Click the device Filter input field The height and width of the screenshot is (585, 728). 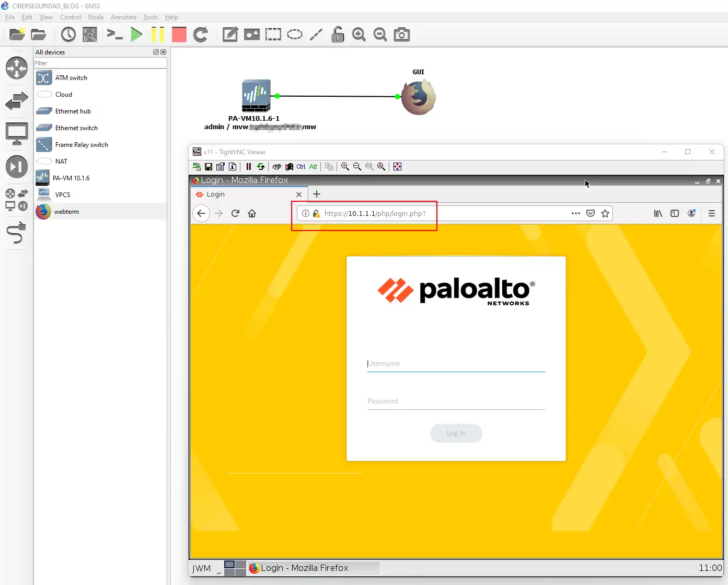point(100,63)
